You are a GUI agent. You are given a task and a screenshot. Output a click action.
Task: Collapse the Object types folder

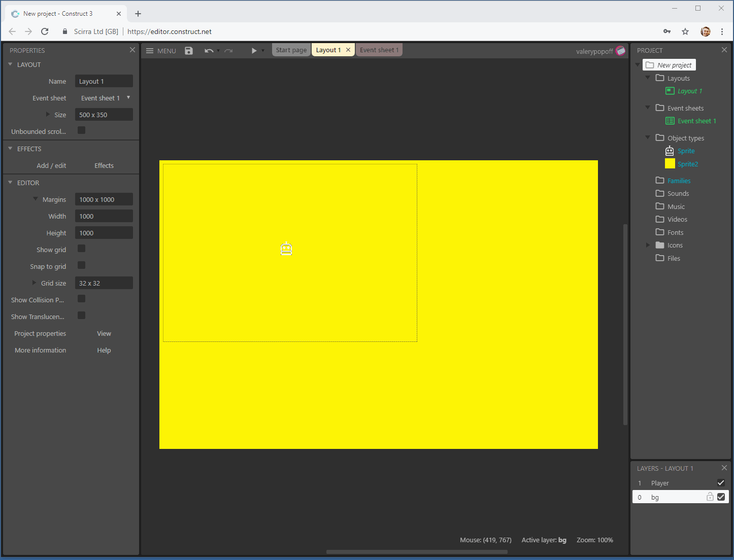point(647,137)
